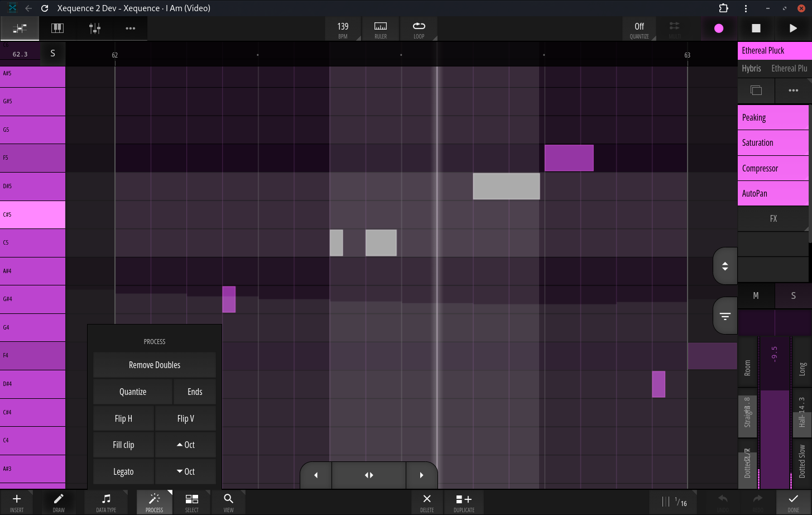Mute the track with the M button
812x515 pixels.
[756, 296]
